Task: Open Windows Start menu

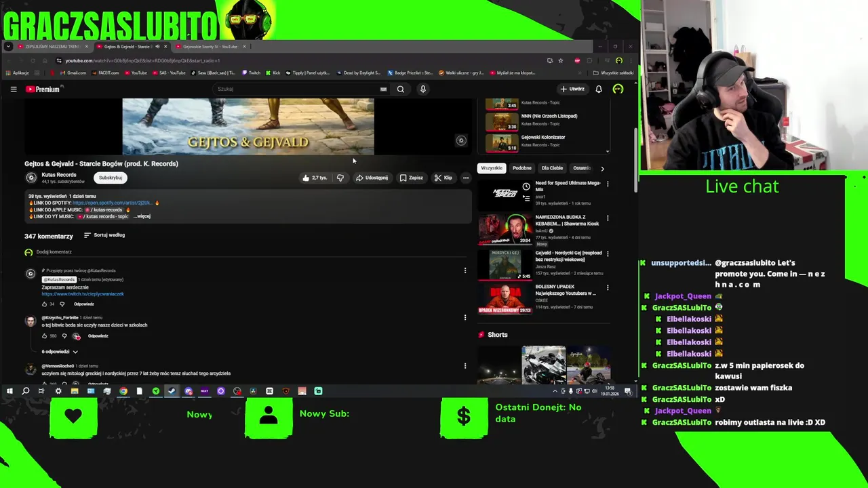Action: (x=9, y=391)
